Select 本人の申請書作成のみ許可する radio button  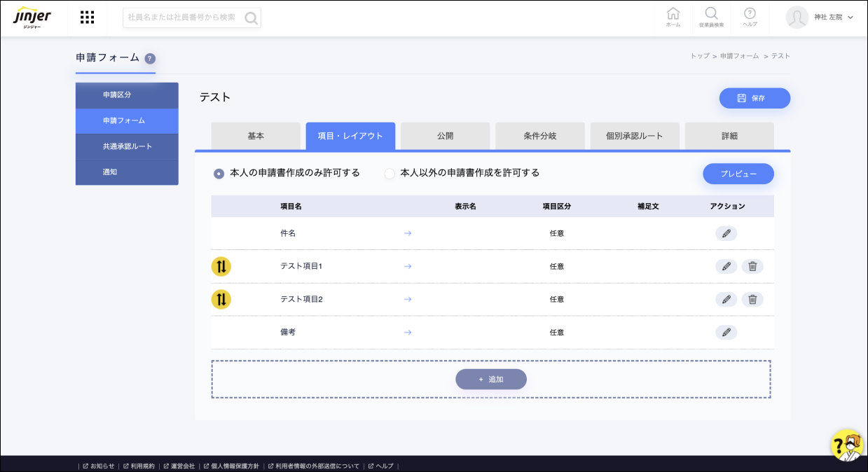pos(219,174)
